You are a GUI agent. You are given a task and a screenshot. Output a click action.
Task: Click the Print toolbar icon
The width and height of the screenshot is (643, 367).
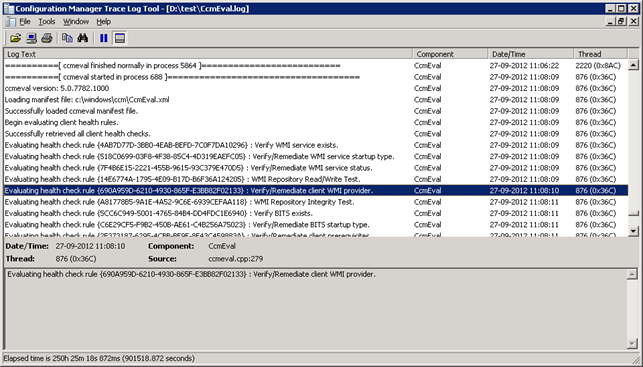[47, 38]
